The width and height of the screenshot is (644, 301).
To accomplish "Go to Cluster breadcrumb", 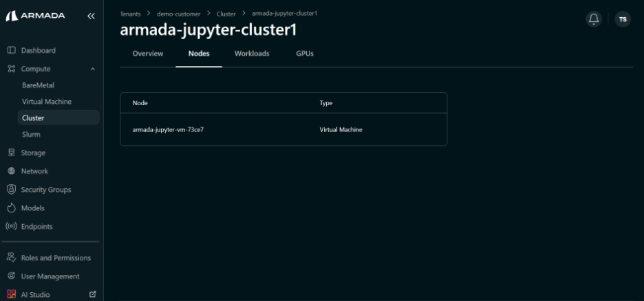I will (226, 14).
